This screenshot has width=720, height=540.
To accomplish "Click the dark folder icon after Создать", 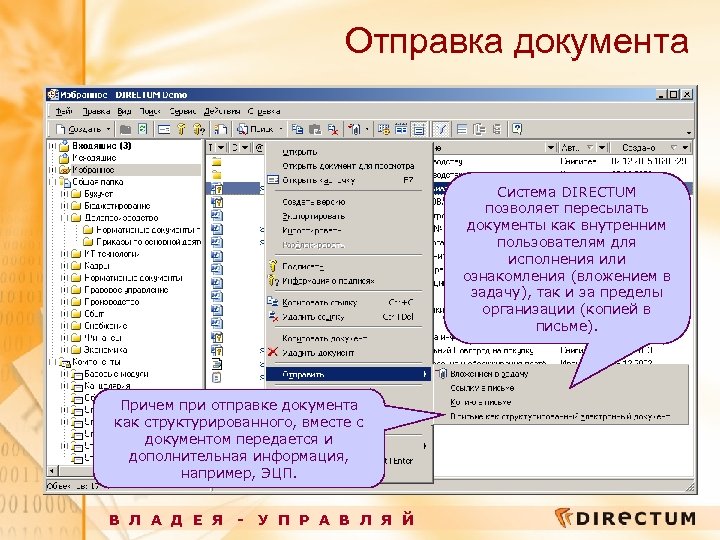I will [125, 129].
